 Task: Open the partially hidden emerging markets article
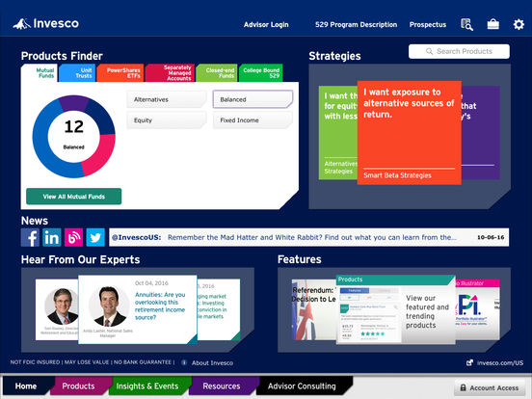pos(219,309)
